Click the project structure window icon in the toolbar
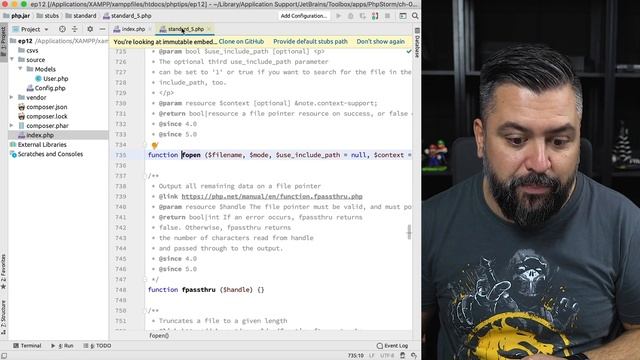This screenshot has height=360, width=640. (403, 16)
